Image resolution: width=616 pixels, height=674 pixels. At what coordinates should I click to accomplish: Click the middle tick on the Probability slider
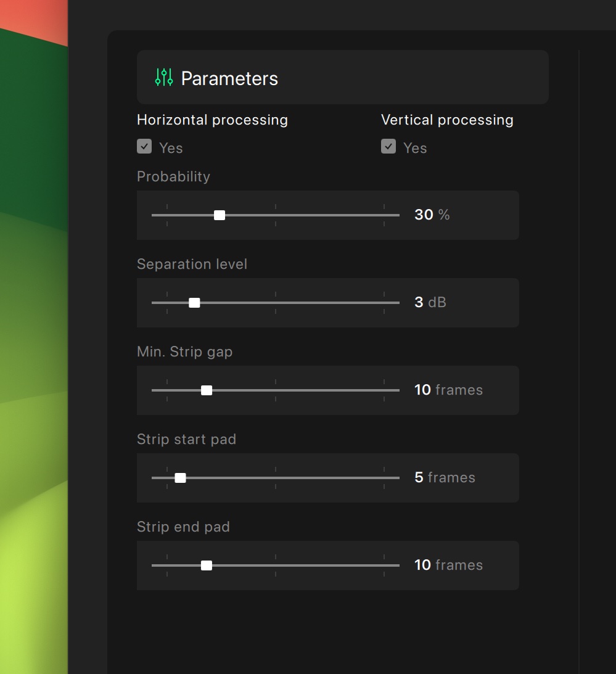point(276,215)
